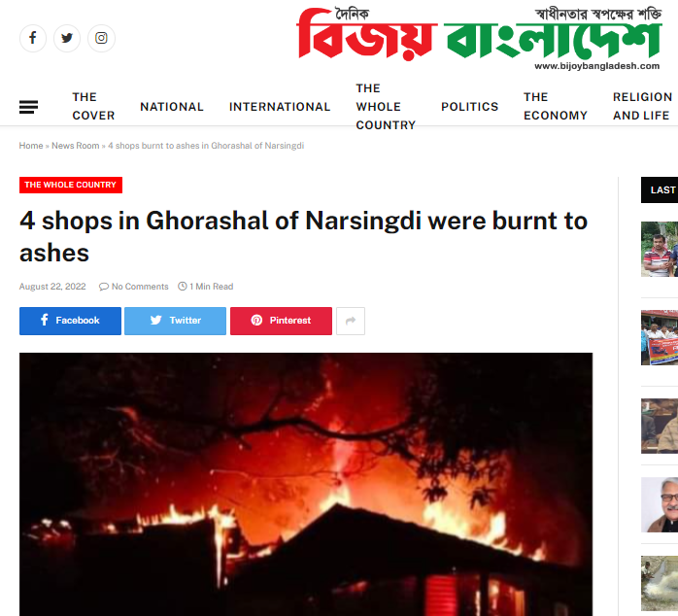The image size is (678, 616).
Task: Click the red The Whole Country tag
Action: [71, 186]
